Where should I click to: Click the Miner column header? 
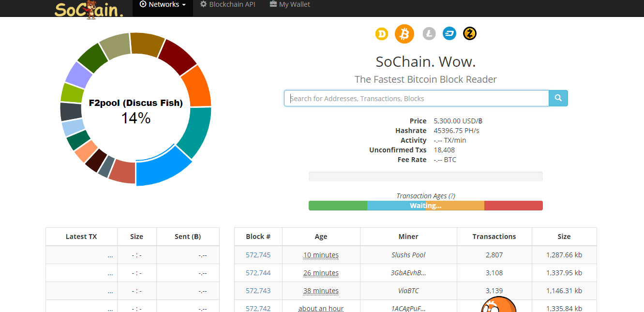pos(408,237)
